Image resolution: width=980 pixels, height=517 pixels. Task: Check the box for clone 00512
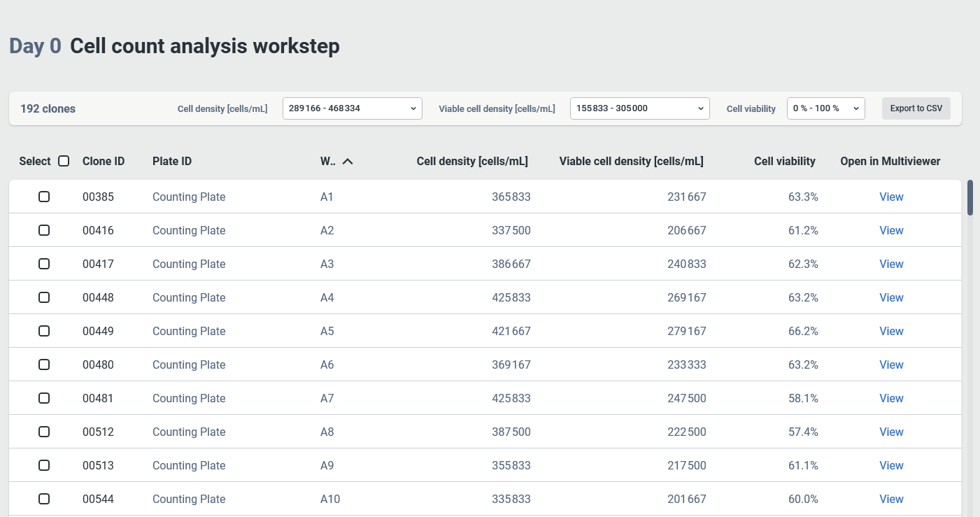coord(44,432)
